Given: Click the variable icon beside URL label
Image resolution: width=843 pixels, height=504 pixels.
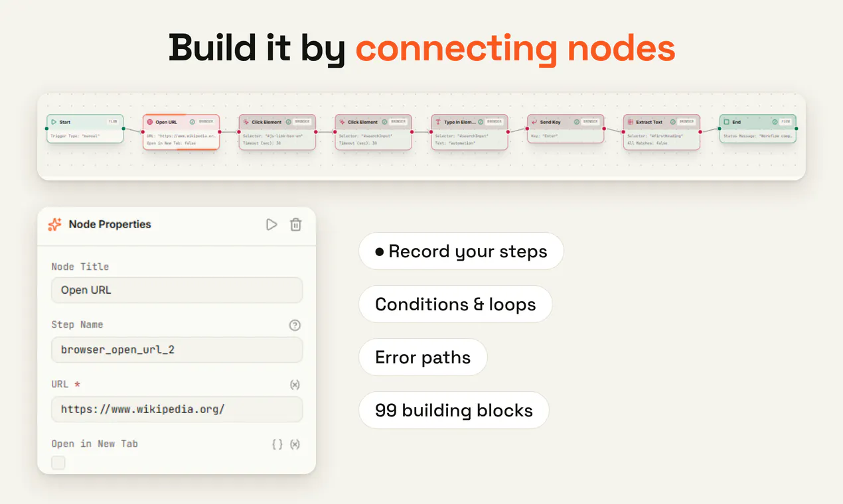Looking at the screenshot, I should [295, 385].
